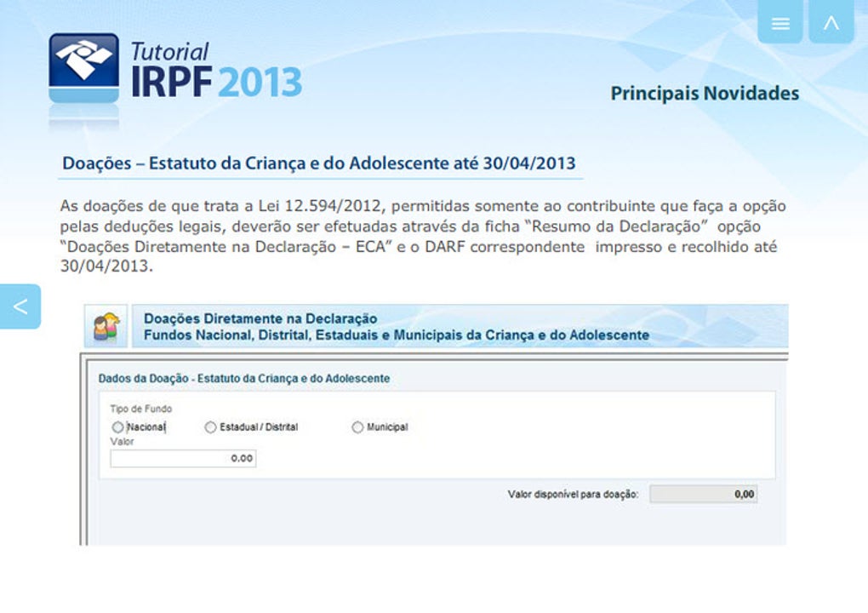868x613 pixels.
Task: Click the Valor disponível para doação field
Action: tap(703, 494)
